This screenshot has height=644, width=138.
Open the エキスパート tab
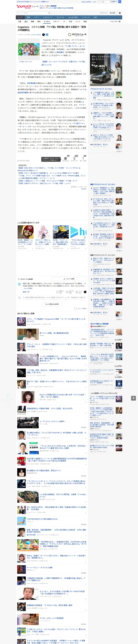point(48,17)
